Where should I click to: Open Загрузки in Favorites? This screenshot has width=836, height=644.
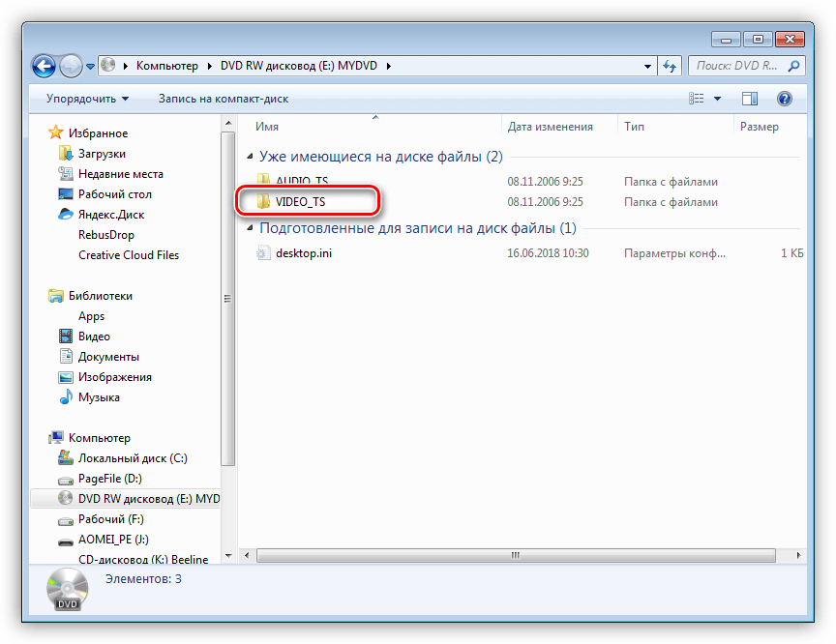coord(102,154)
